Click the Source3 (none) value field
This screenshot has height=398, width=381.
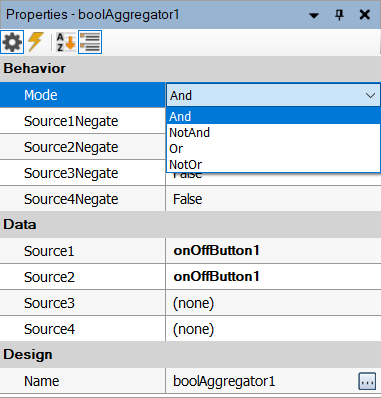pos(273,303)
